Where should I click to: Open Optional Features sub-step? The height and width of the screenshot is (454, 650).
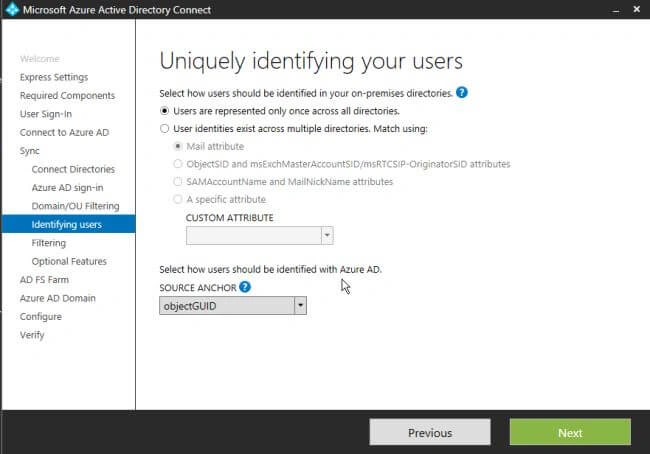click(x=69, y=261)
